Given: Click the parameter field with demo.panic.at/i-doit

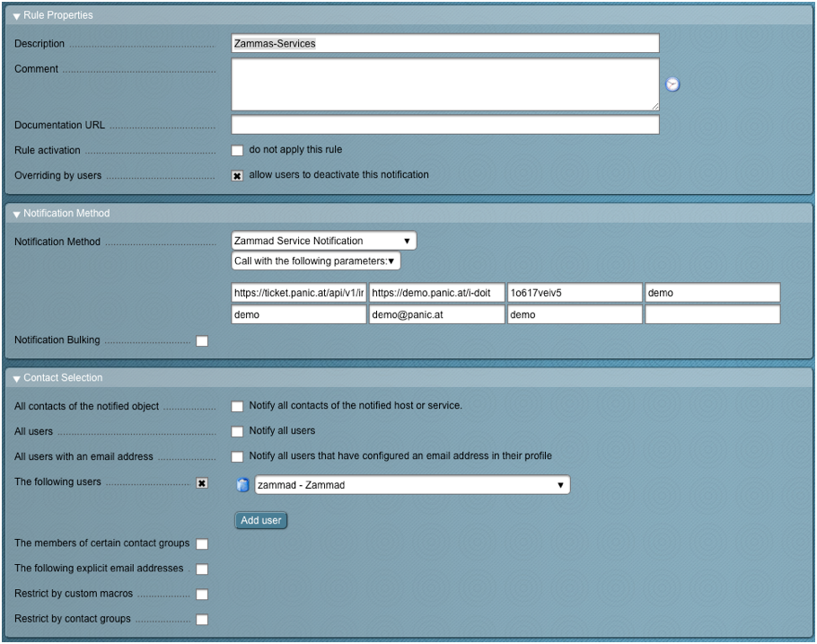Looking at the screenshot, I should (x=436, y=293).
